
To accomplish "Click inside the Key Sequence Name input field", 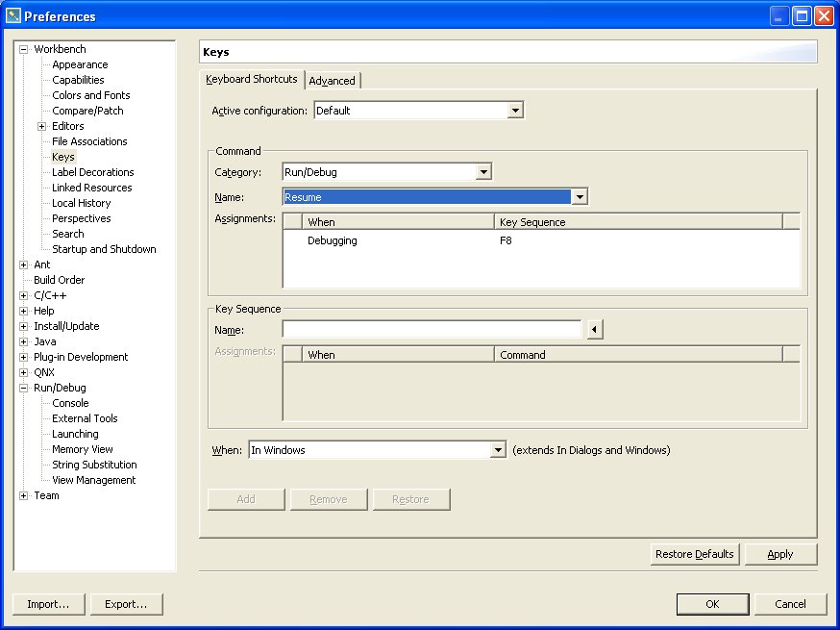I will [432, 330].
